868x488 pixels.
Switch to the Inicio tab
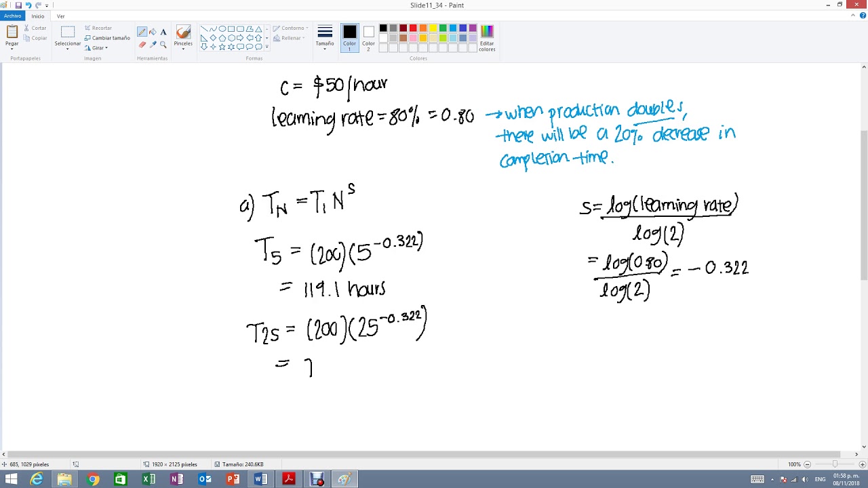coord(38,16)
